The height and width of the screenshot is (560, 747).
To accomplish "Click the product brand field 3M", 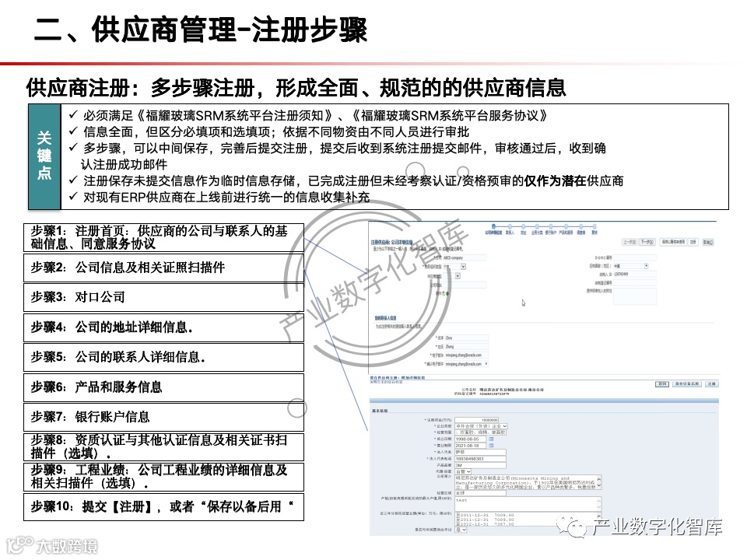I will pyautogui.click(x=480, y=465).
